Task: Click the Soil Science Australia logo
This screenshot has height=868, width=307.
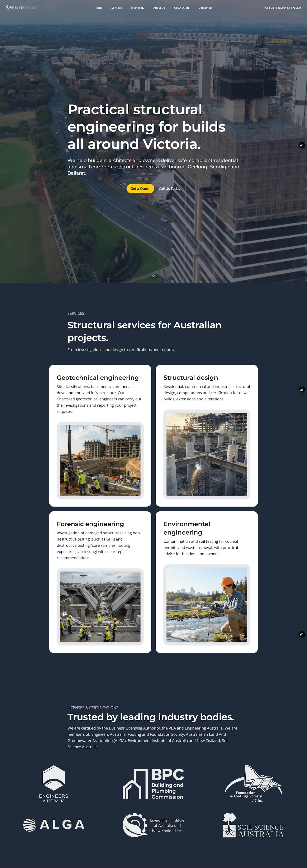Action: (x=253, y=825)
